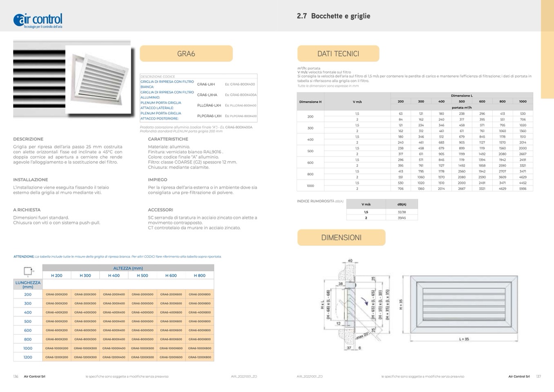Click the orange GRA6 title box

pyautogui.click(x=186, y=54)
